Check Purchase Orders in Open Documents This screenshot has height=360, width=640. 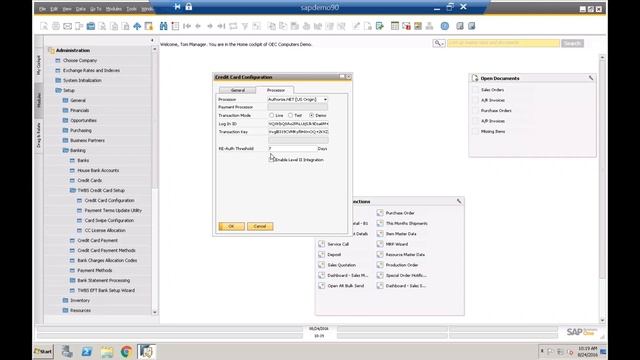pyautogui.click(x=475, y=111)
